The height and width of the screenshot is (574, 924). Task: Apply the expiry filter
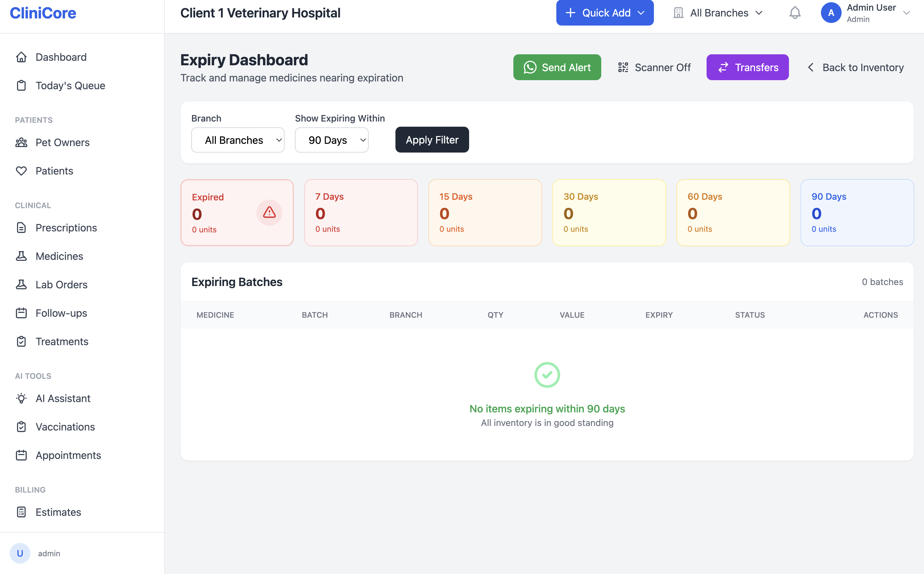pos(432,140)
